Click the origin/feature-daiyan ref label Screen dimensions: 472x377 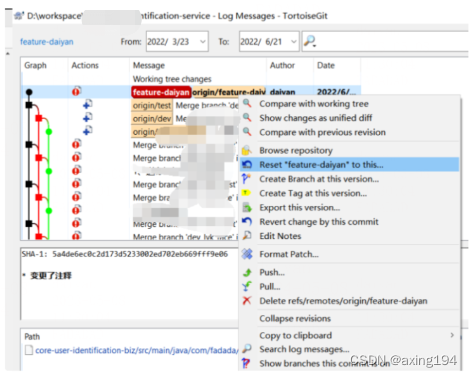229,92
